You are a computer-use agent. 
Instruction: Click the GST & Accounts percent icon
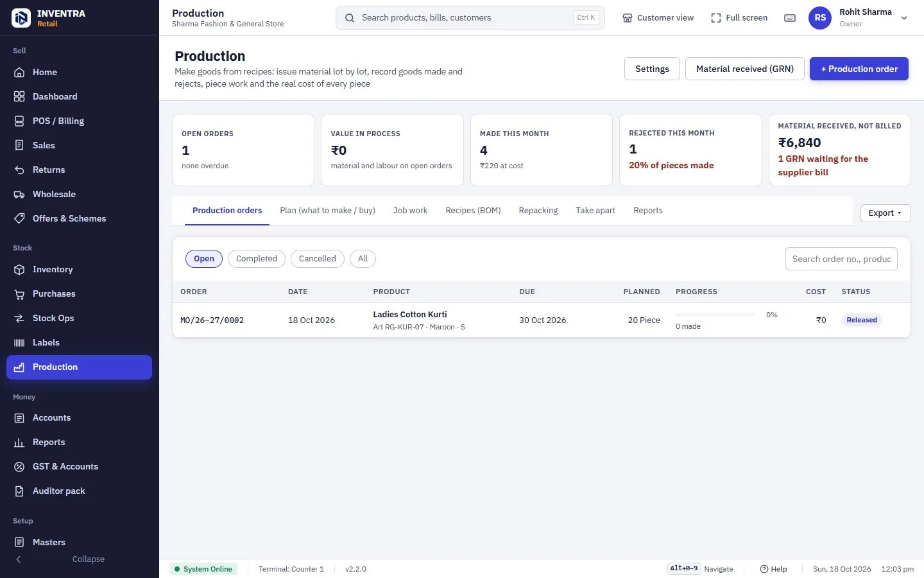tap(19, 466)
